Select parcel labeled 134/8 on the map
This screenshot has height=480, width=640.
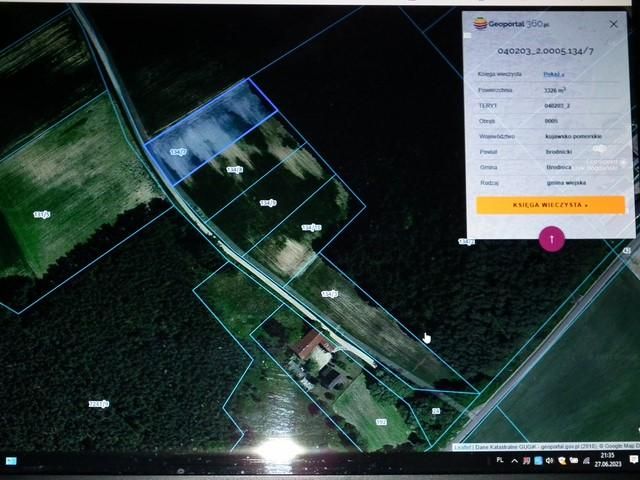pyautogui.click(x=235, y=169)
